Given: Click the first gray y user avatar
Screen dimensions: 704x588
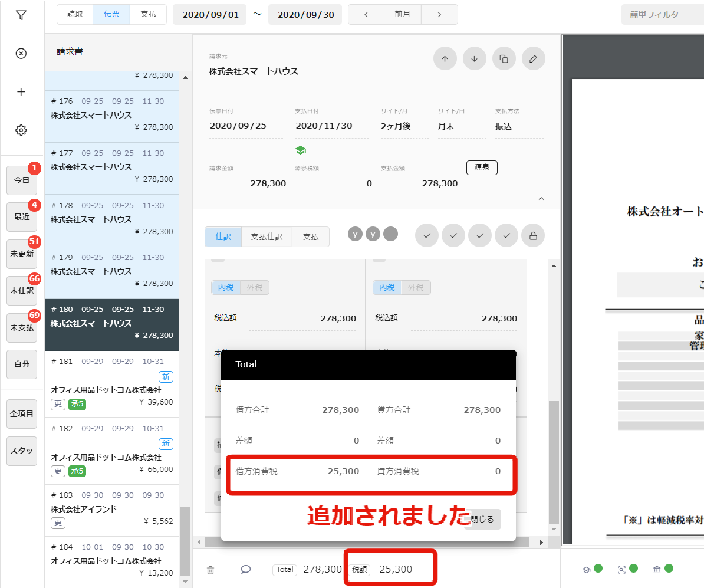Looking at the screenshot, I should tap(355, 234).
